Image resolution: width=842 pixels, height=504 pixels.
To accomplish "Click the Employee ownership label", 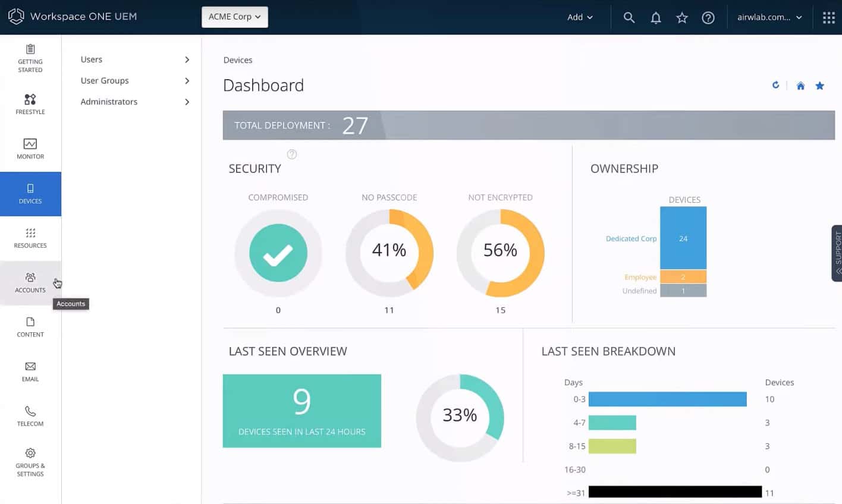I will [x=640, y=278].
